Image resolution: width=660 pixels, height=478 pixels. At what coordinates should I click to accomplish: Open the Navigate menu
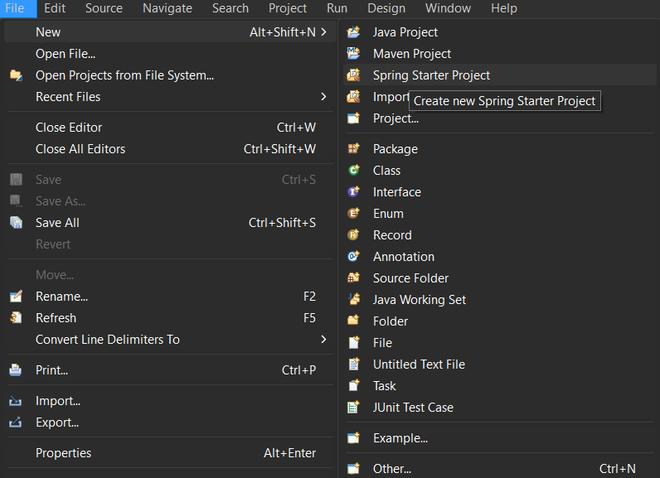(x=167, y=8)
